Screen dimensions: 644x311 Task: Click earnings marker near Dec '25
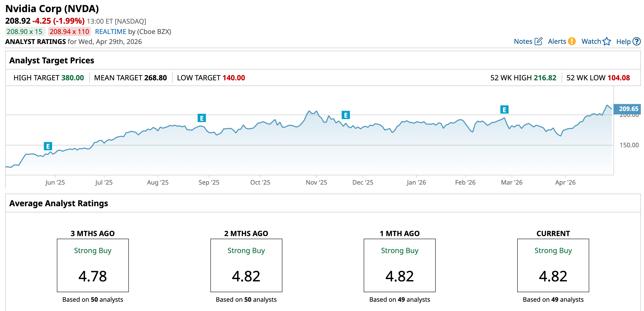coord(346,115)
